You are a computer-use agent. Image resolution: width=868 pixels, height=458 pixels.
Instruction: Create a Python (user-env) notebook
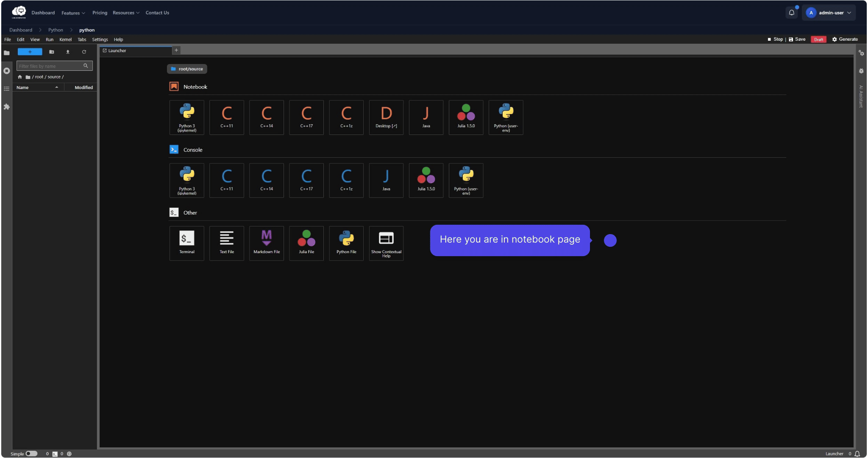pos(506,117)
